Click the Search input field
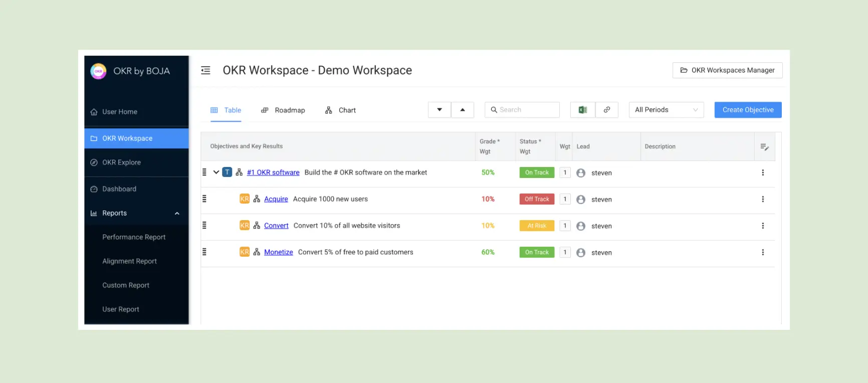Image resolution: width=868 pixels, height=383 pixels. tap(522, 110)
